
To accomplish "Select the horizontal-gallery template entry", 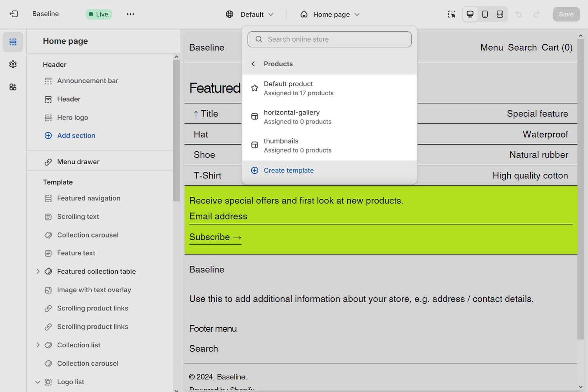I will tap(292, 116).
